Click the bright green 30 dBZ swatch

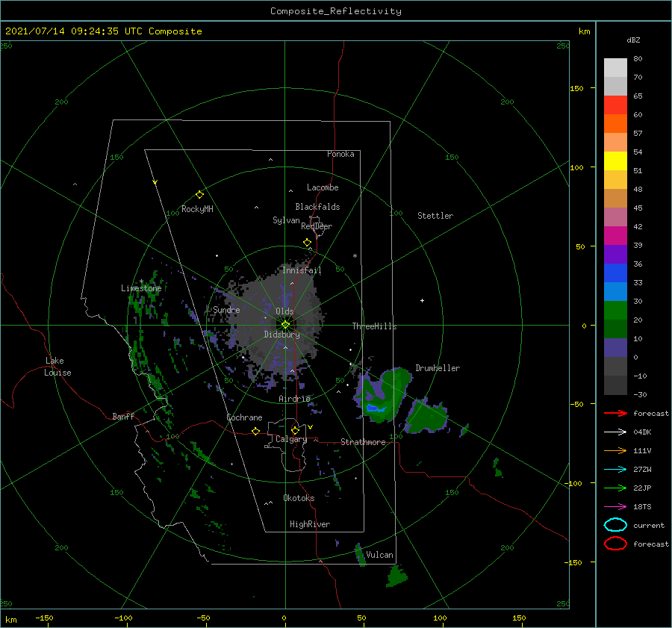tap(615, 311)
